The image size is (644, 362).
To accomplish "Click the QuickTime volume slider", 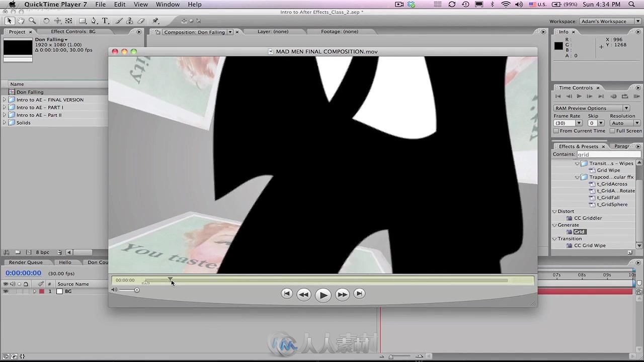I will (x=129, y=290).
